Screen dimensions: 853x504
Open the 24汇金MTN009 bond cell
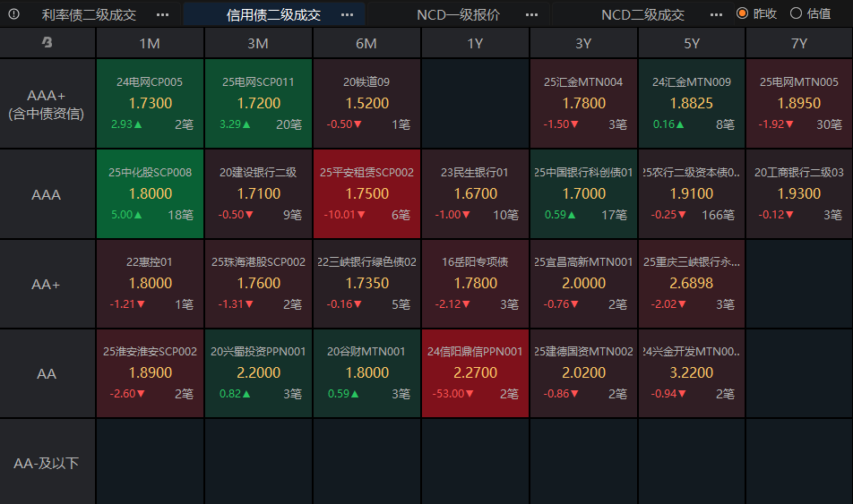[x=692, y=103]
